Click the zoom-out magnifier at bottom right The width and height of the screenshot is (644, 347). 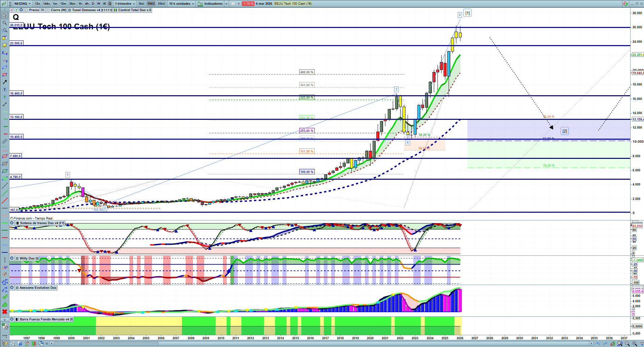[x=627, y=344]
